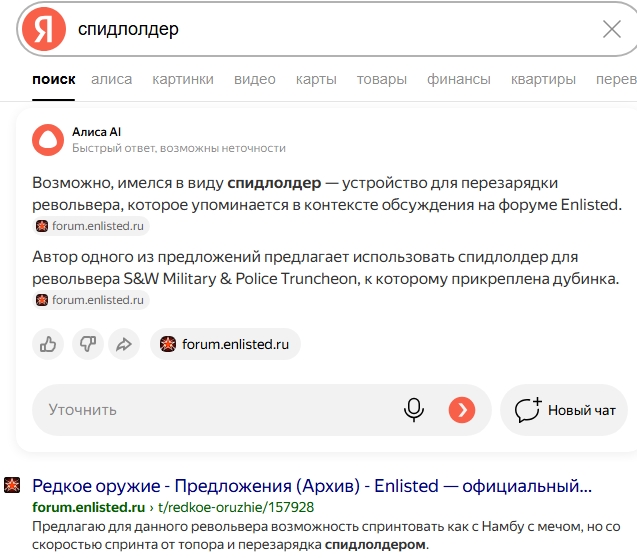
Task: Select the поиск tab
Action: click(54, 79)
